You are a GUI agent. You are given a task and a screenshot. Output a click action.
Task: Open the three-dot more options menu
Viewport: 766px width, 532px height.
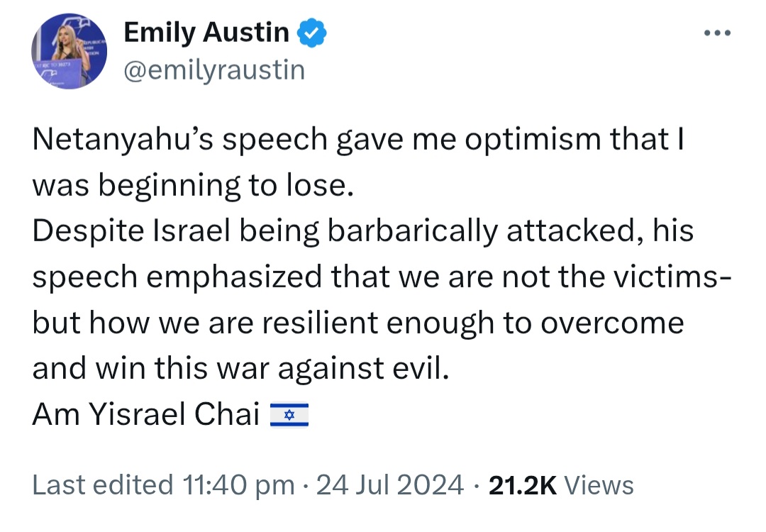coord(717,33)
